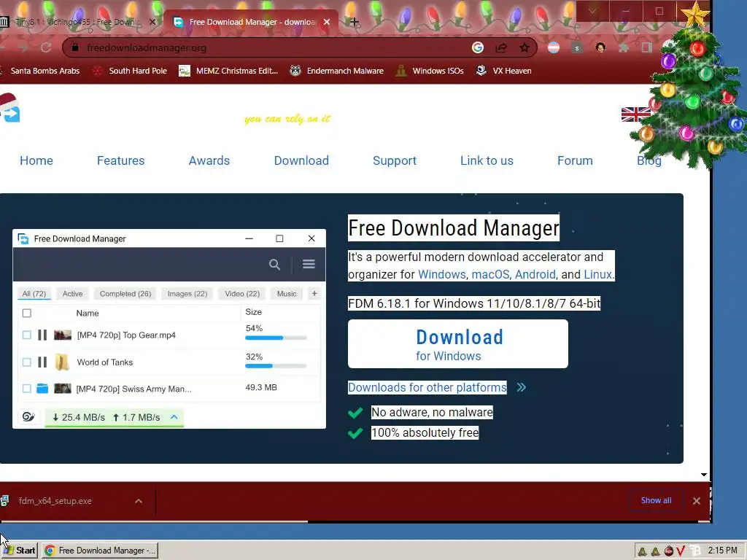This screenshot has width=747, height=560.
Task: Open the Forum nav item
Action: [x=575, y=160]
